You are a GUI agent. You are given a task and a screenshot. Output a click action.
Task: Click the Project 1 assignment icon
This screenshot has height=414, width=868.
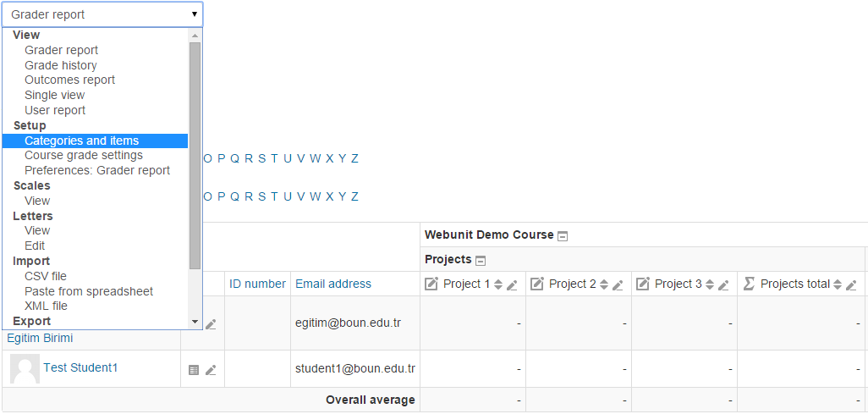pyautogui.click(x=431, y=284)
